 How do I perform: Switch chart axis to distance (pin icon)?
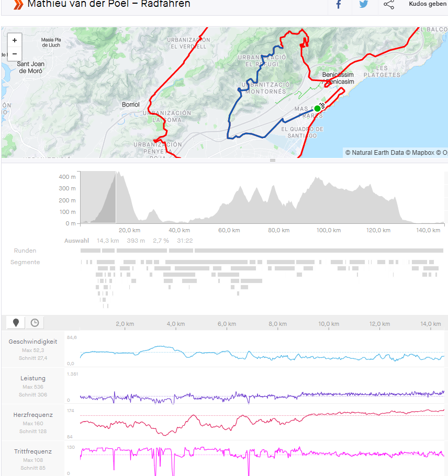tap(16, 323)
